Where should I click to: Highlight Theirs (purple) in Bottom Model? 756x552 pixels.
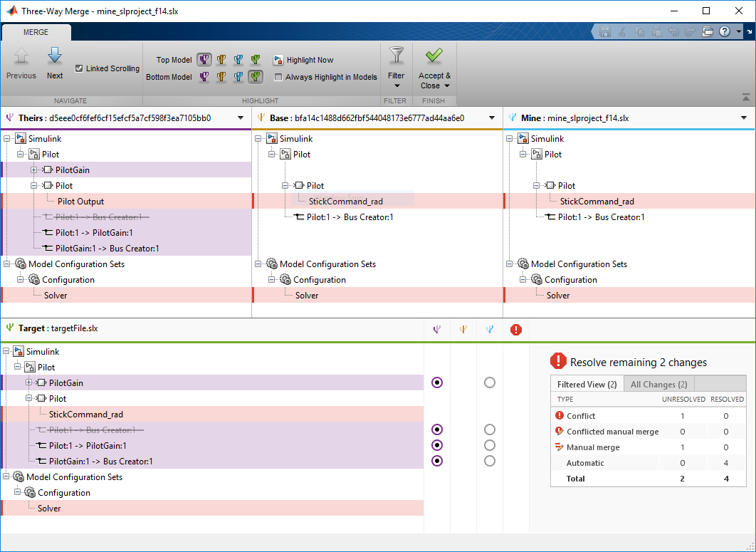[x=204, y=77]
